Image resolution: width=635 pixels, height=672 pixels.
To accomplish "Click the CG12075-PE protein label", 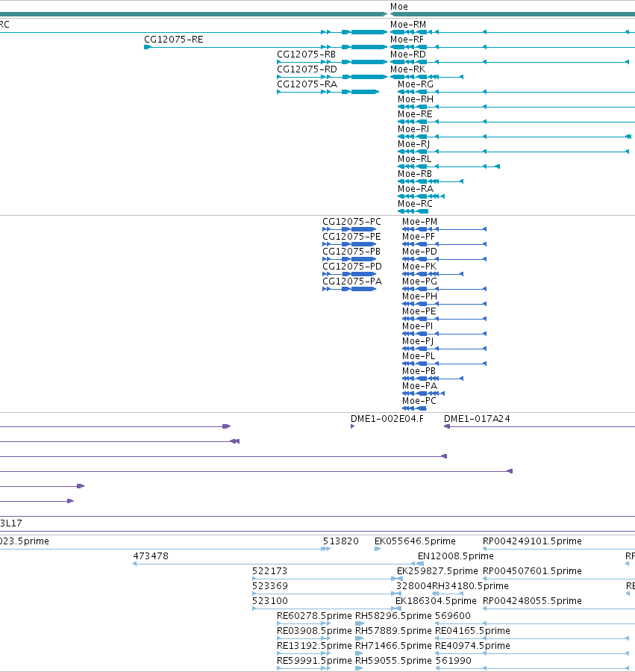I will pos(351,237).
